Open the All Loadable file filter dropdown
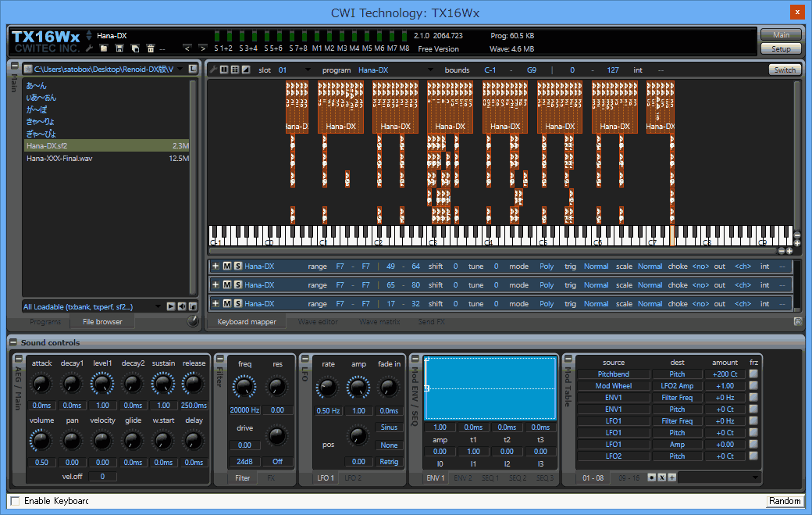This screenshot has width=812, height=515. [x=158, y=306]
